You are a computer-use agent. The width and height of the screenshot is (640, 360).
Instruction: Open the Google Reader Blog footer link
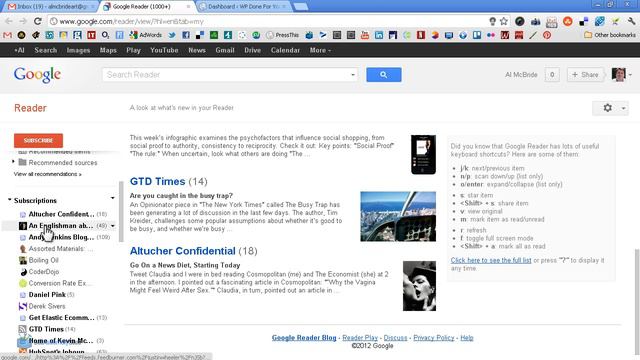[304, 338]
